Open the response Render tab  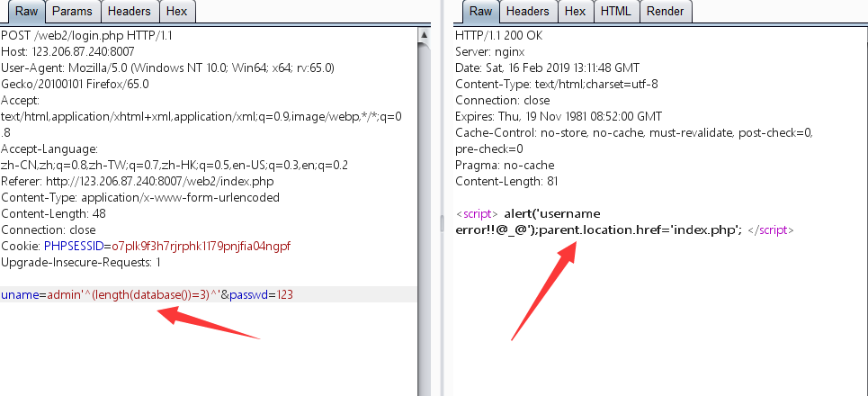(666, 11)
